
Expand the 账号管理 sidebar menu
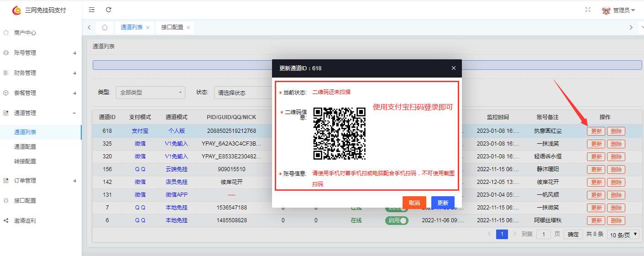point(41,53)
